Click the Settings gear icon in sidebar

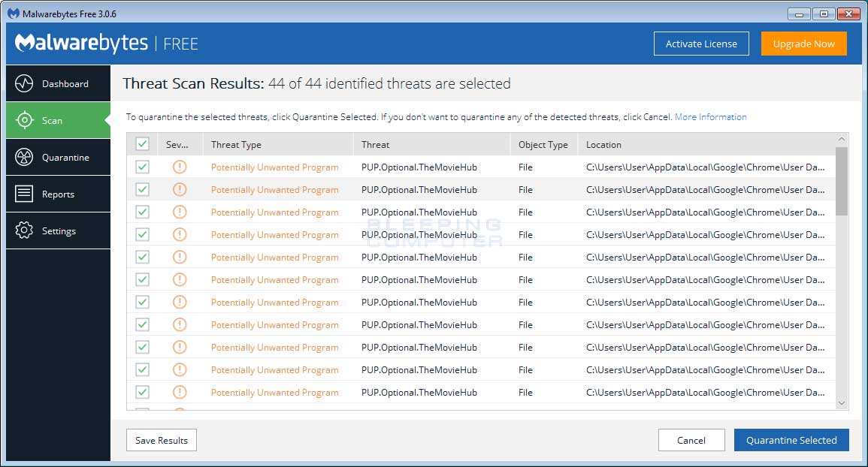tap(24, 230)
